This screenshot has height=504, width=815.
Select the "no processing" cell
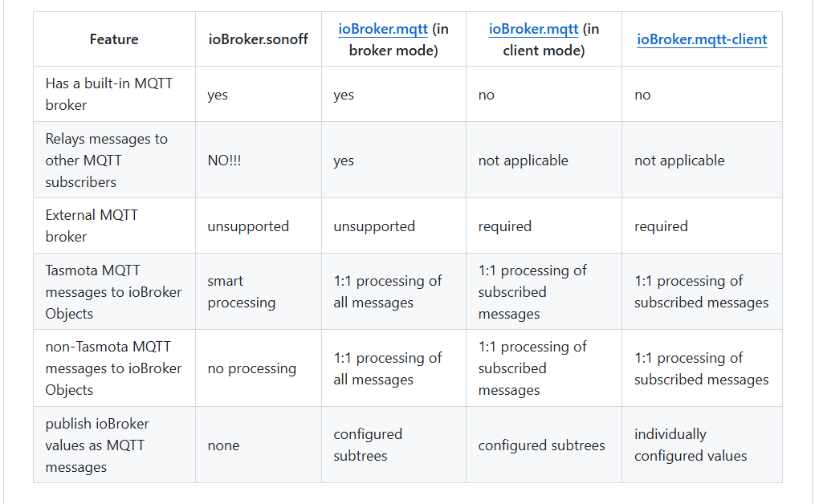click(251, 368)
